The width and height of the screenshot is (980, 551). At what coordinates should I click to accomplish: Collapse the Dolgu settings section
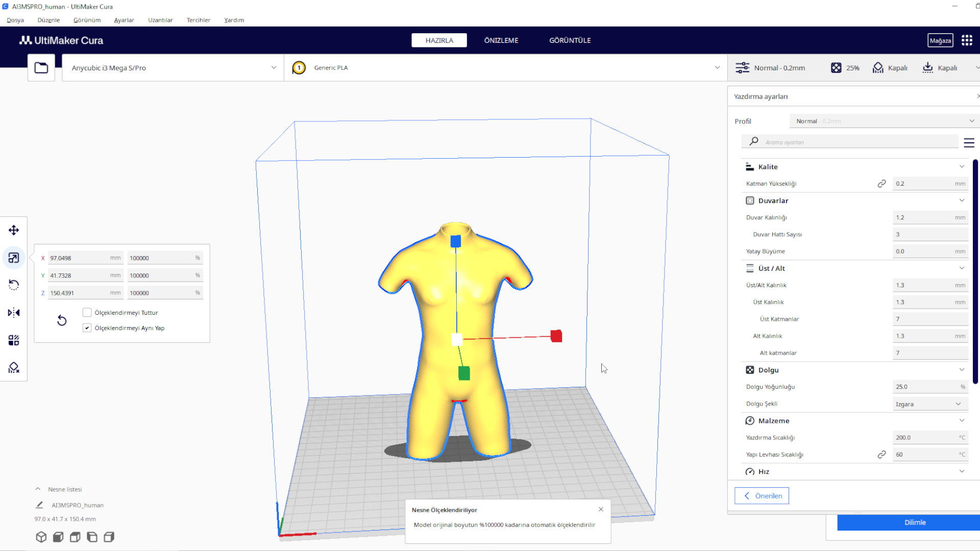pyautogui.click(x=962, y=369)
